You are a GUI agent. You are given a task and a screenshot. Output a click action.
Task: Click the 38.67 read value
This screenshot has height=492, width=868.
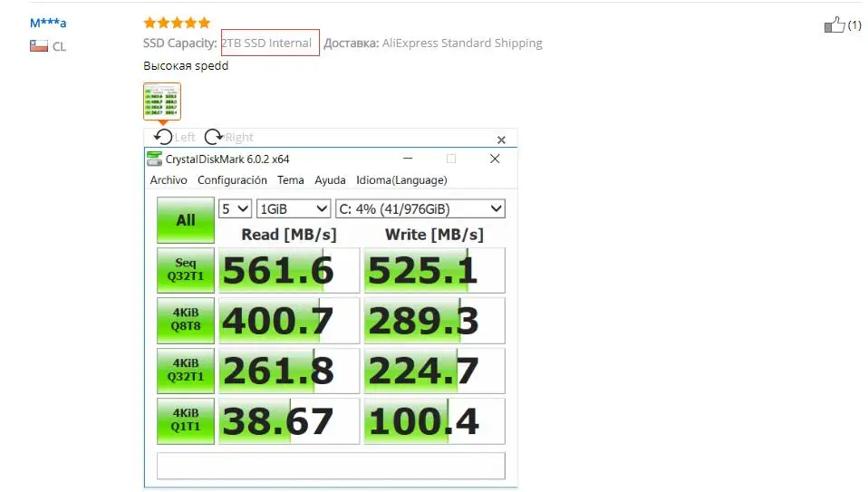[x=289, y=420]
